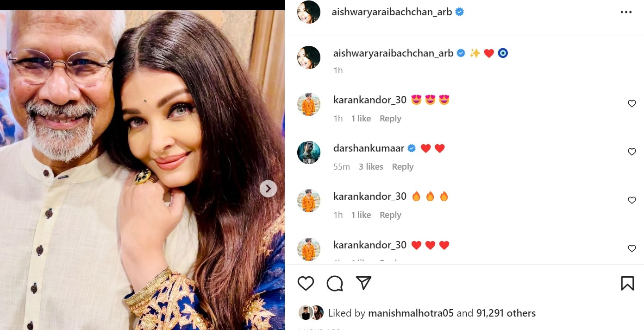Click the header profile picture of aishwaryaraibachchan_arb
The height and width of the screenshot is (330, 644).
pos(309,12)
